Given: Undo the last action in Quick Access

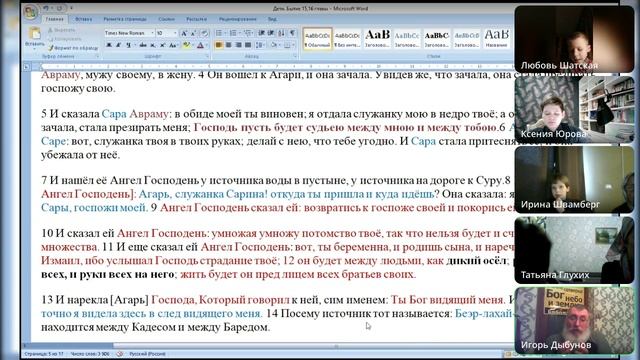Looking at the screenshot, I should [x=46, y=8].
